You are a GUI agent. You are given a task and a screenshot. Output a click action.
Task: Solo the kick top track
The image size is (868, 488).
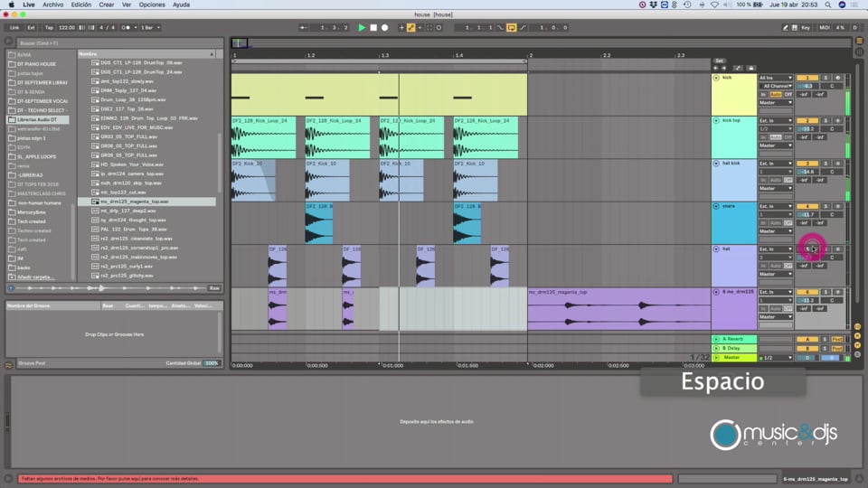pyautogui.click(x=826, y=120)
